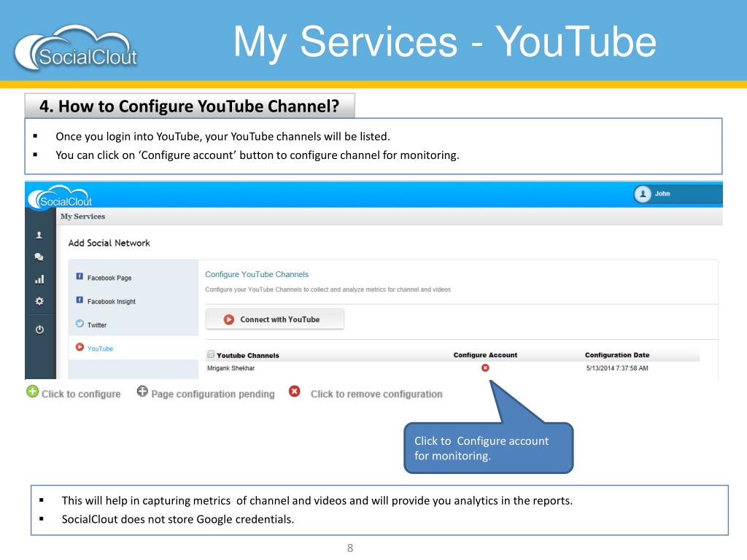Click the Connect with YouTube button
The width and height of the screenshot is (747, 560).
click(274, 319)
